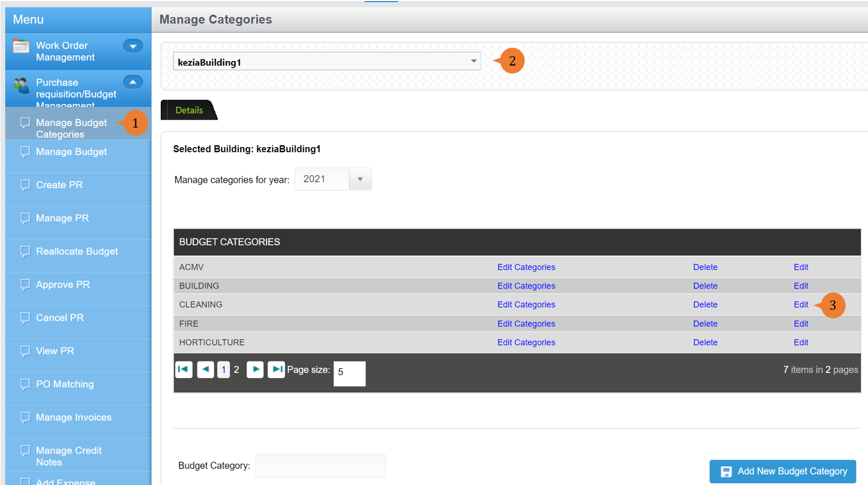The height and width of the screenshot is (485, 868).
Task: Click the note icon beside Manage PR
Action: click(25, 218)
